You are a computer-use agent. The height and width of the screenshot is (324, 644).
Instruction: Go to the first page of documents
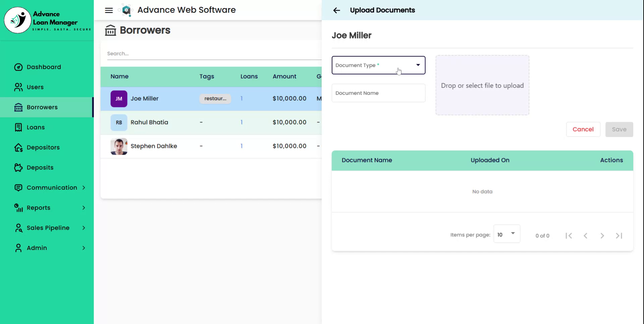click(x=569, y=236)
